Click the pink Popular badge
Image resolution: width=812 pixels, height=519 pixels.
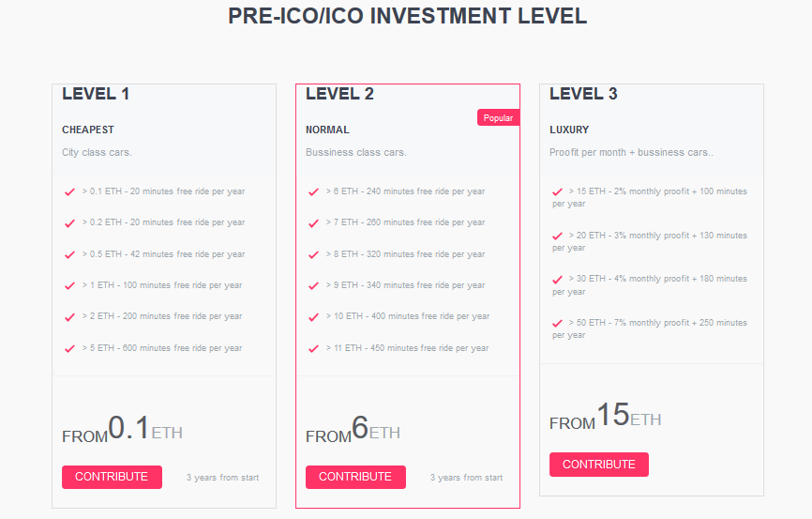coord(498,118)
